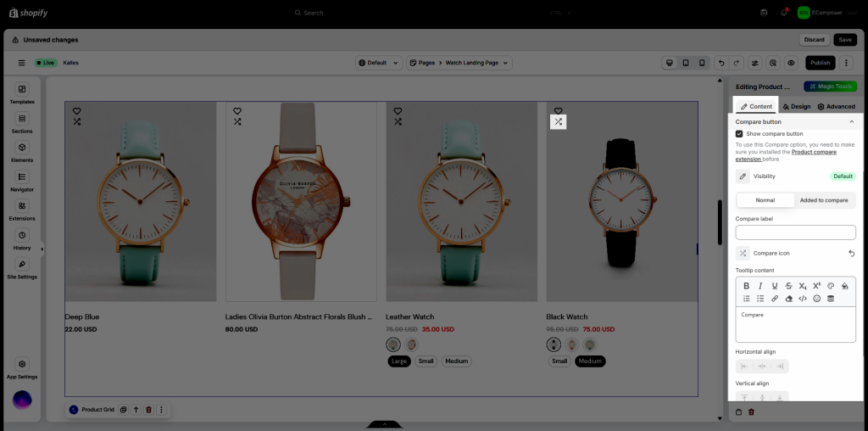Toggle the preview eye icon
868x431 pixels.
790,63
